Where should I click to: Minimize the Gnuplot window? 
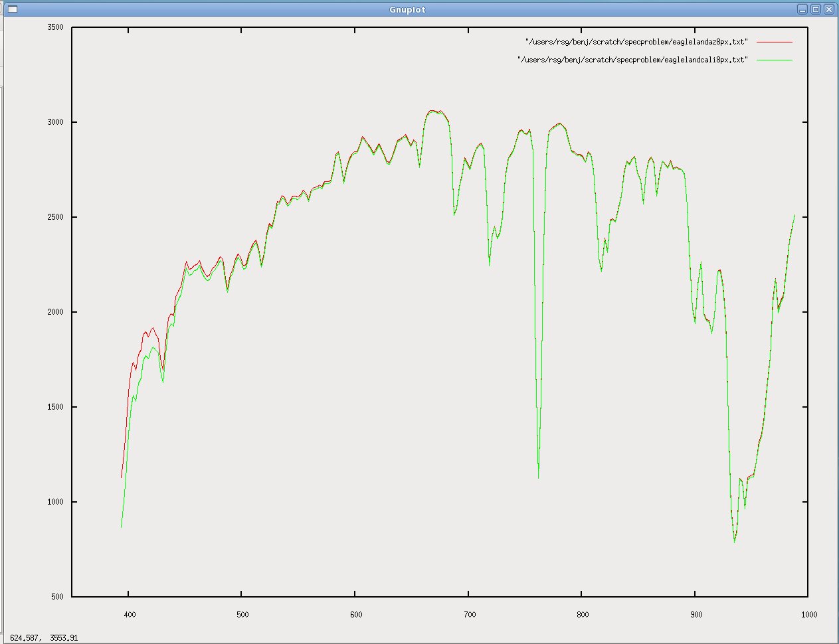(x=804, y=9)
